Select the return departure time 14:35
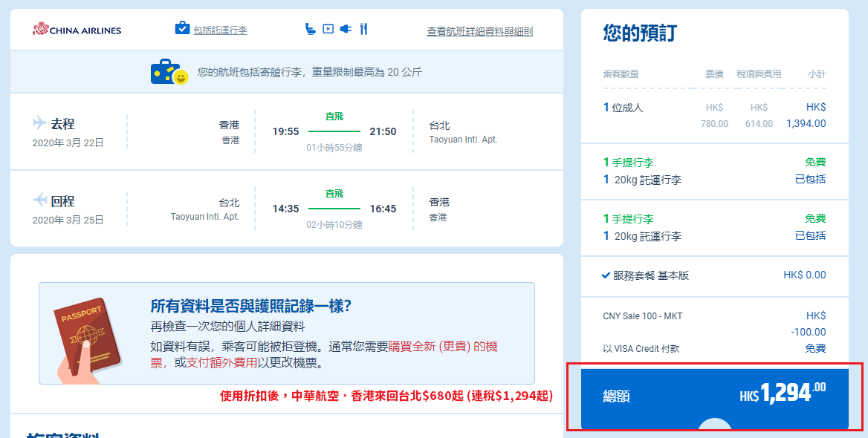The image size is (868, 438). pyautogui.click(x=285, y=209)
